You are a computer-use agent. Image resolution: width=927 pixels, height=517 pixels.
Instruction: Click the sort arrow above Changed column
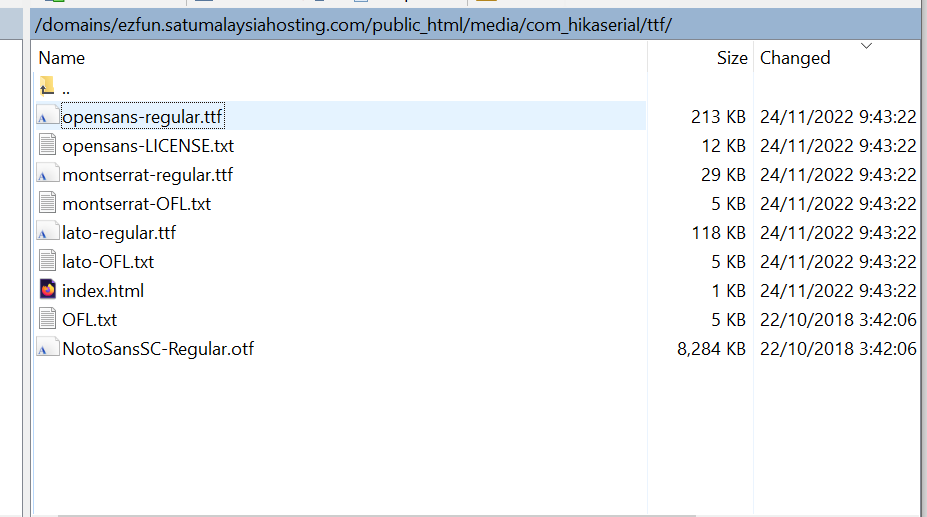click(866, 46)
